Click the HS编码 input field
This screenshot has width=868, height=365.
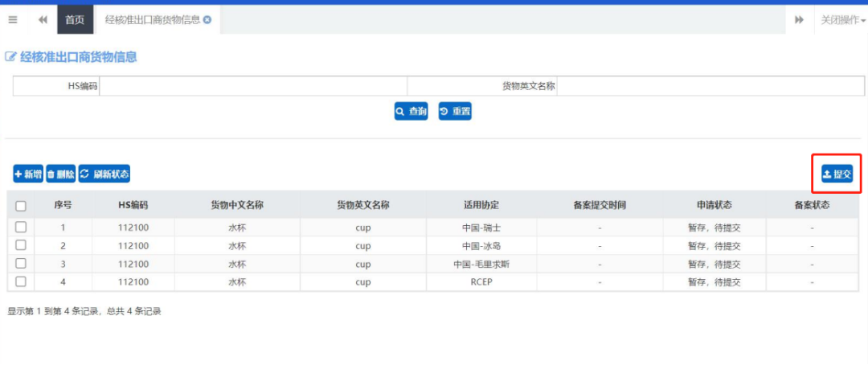click(x=253, y=86)
